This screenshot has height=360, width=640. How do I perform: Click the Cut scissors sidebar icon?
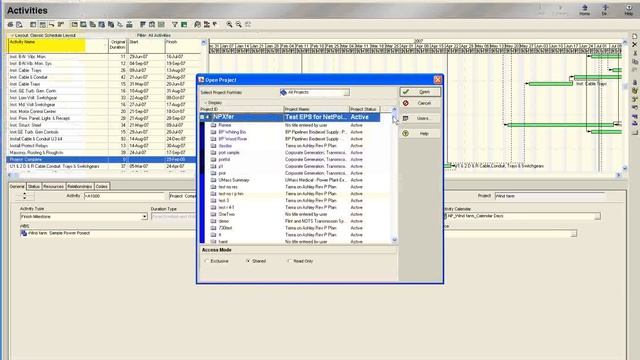click(635, 53)
